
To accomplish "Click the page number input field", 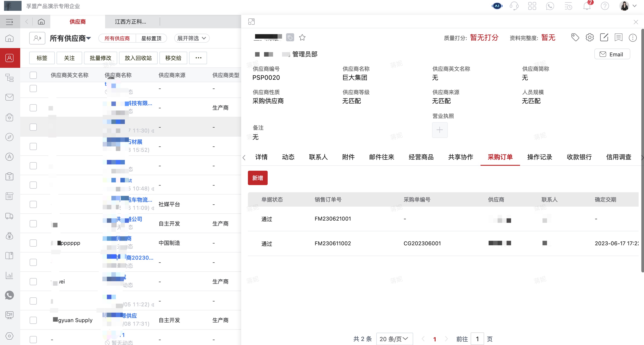I will coord(478,339).
